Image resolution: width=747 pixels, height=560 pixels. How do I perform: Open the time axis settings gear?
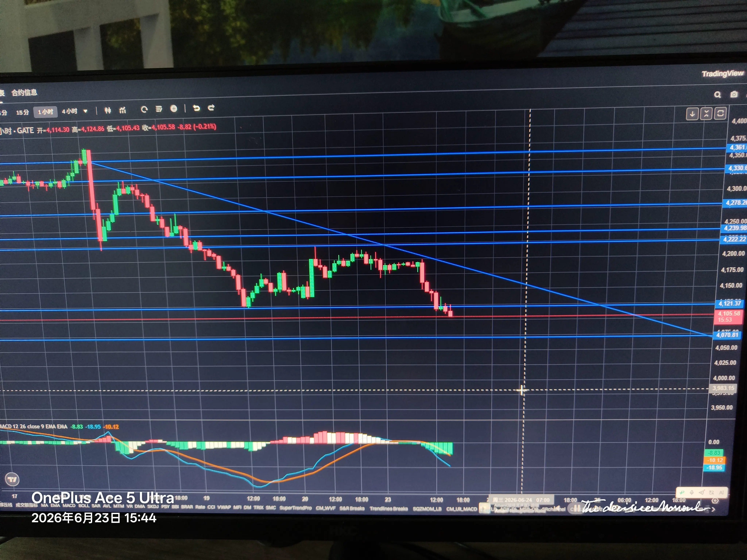[715, 501]
